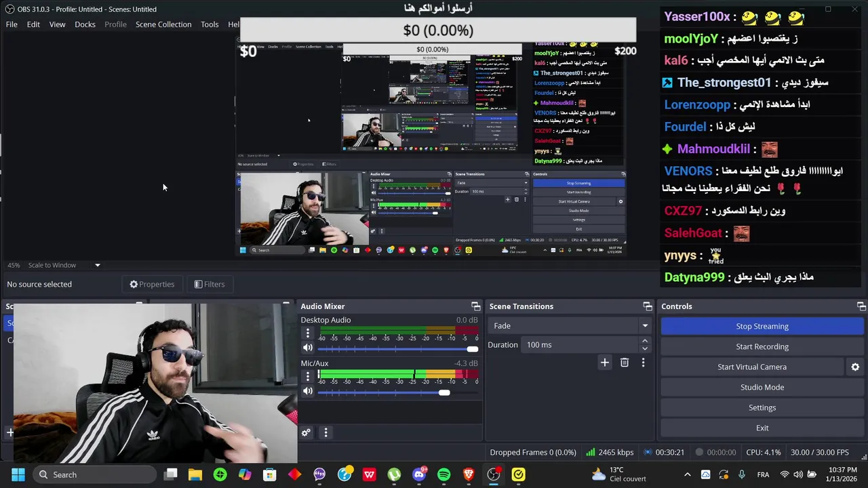Click username Mahmoudklil in chat
The image size is (868, 488).
(713, 149)
